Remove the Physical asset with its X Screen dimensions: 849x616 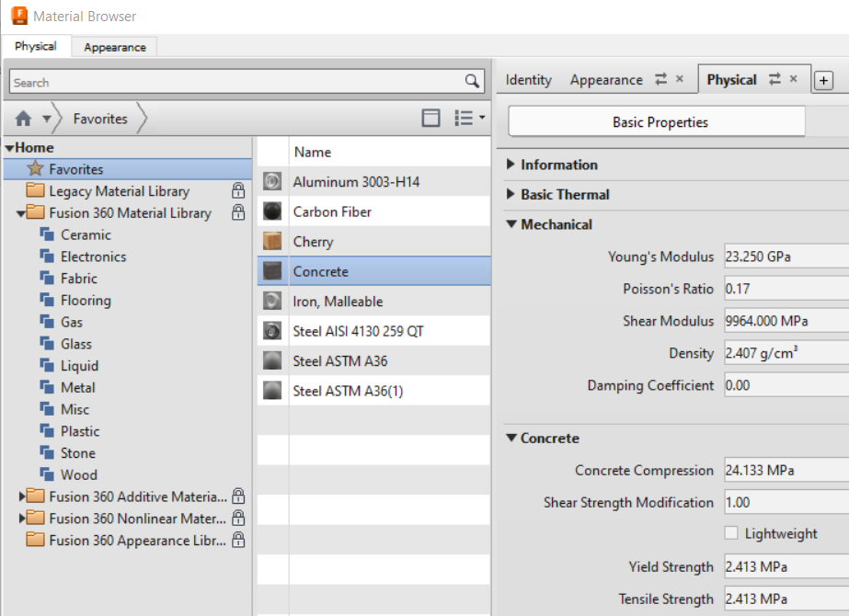793,79
